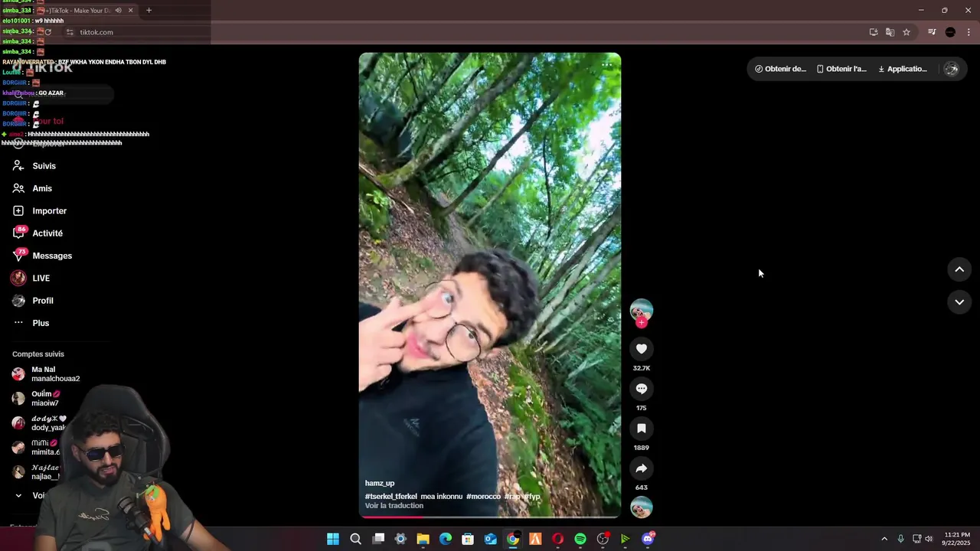Open Microsoft Edge from the taskbar
This screenshot has width=980, height=551.
pos(446,540)
